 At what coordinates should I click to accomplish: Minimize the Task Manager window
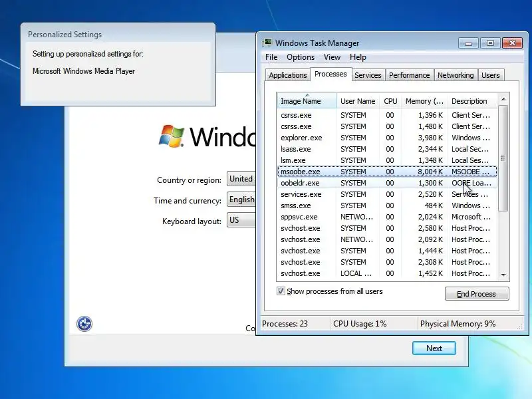[x=468, y=43]
